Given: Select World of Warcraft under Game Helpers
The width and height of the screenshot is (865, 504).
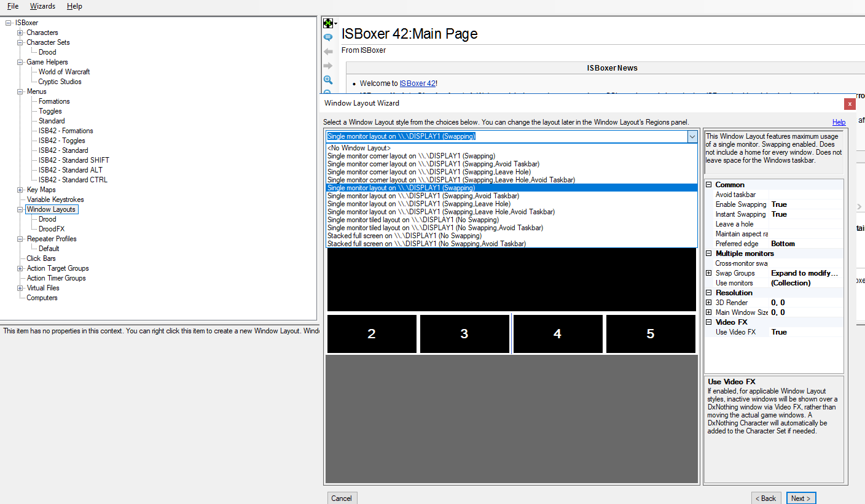Looking at the screenshot, I should pos(64,72).
